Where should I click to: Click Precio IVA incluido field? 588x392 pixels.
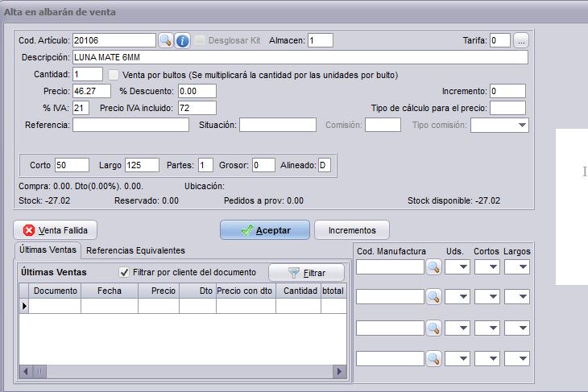(197, 108)
